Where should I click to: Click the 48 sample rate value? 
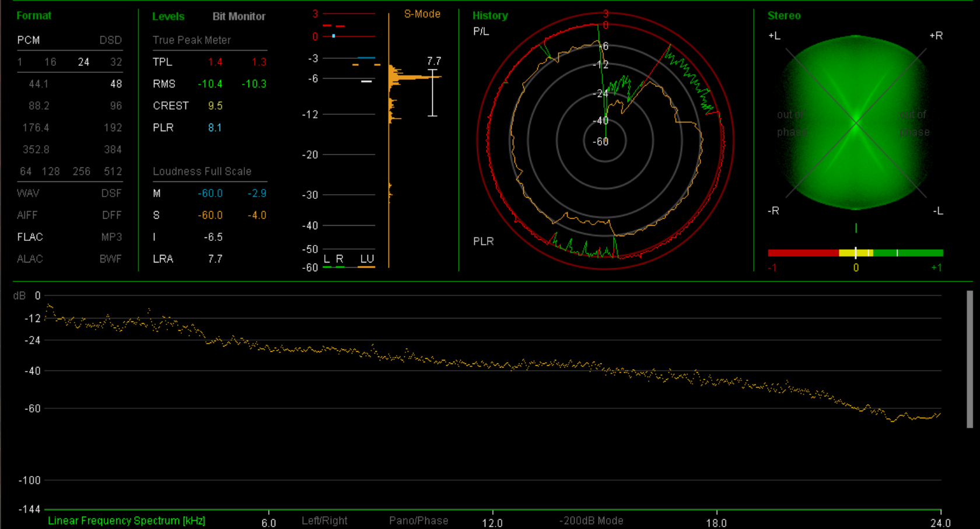[116, 84]
